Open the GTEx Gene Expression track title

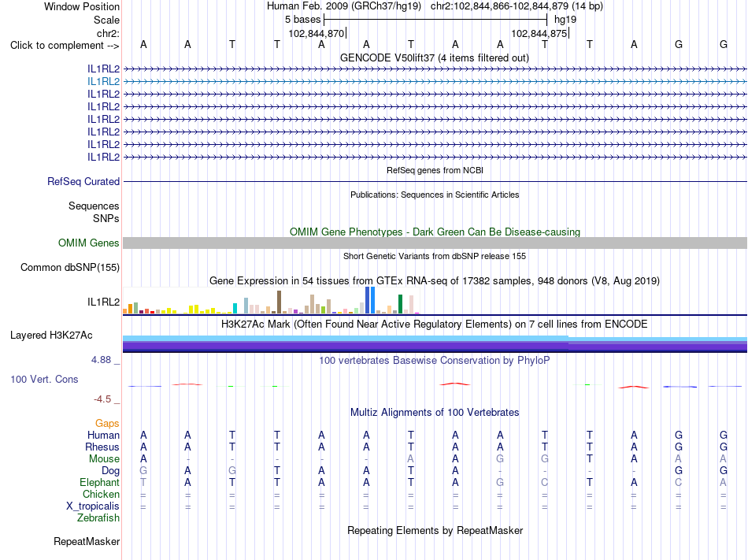pos(435,281)
